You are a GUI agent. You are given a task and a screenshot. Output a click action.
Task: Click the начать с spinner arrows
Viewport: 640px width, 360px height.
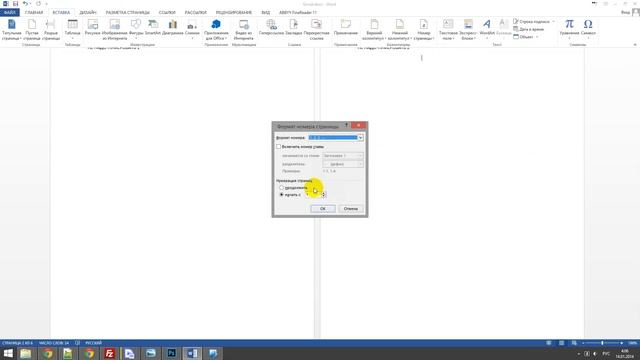pyautogui.click(x=324, y=195)
